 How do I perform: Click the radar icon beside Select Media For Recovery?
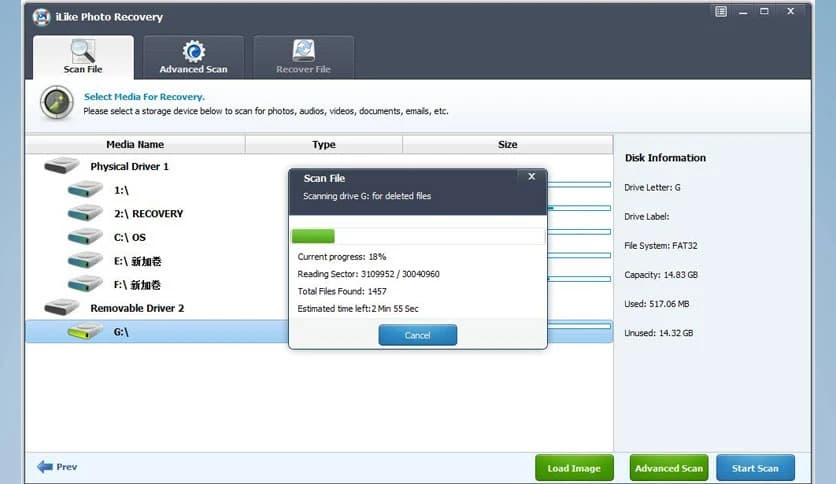(x=57, y=102)
